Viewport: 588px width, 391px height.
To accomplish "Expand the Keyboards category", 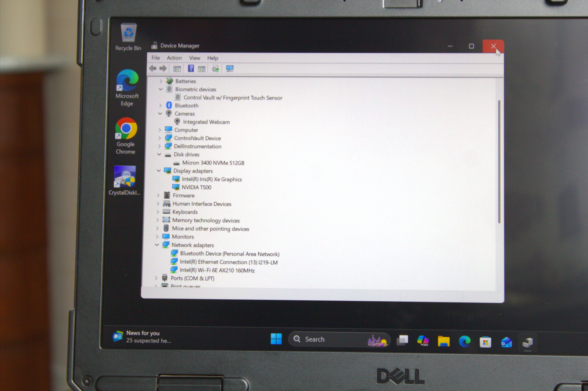I will [158, 212].
